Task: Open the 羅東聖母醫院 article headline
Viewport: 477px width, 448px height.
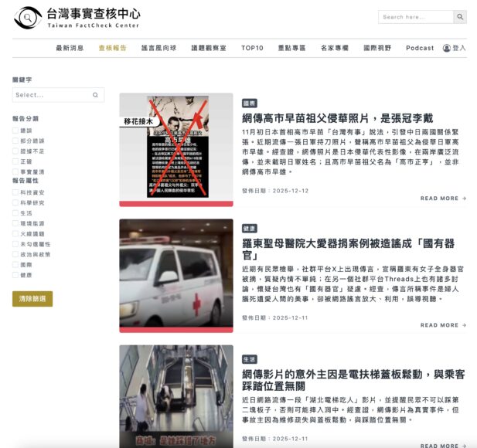Action: pyautogui.click(x=353, y=249)
